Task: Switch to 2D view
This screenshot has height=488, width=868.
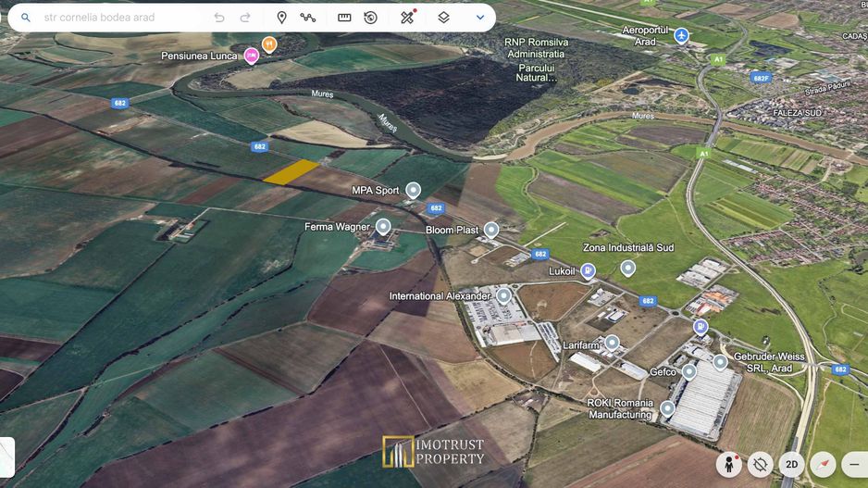Action: click(791, 464)
